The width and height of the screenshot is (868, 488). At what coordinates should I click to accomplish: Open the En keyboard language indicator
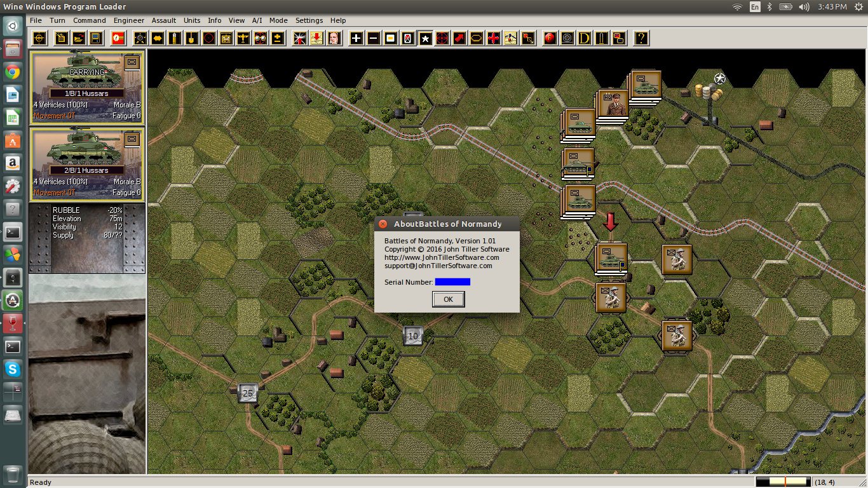pyautogui.click(x=755, y=7)
